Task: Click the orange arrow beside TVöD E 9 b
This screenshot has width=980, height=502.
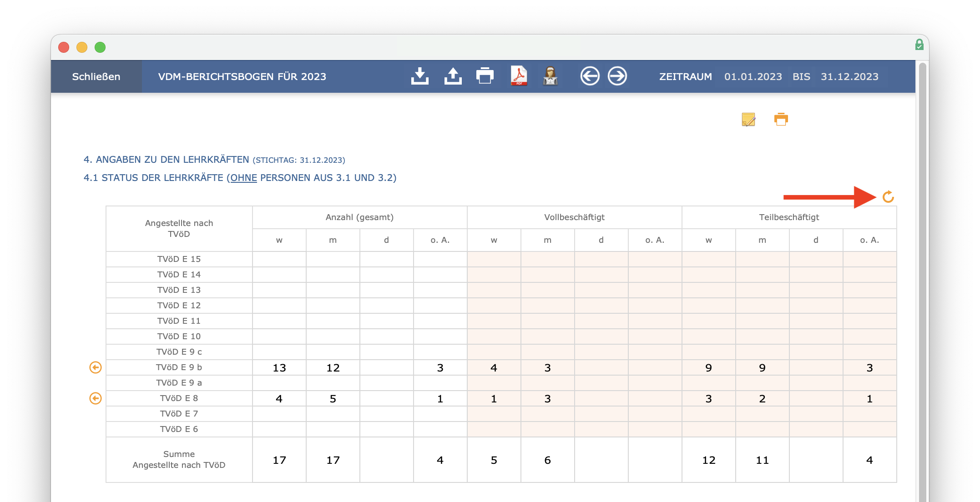Action: pos(96,367)
